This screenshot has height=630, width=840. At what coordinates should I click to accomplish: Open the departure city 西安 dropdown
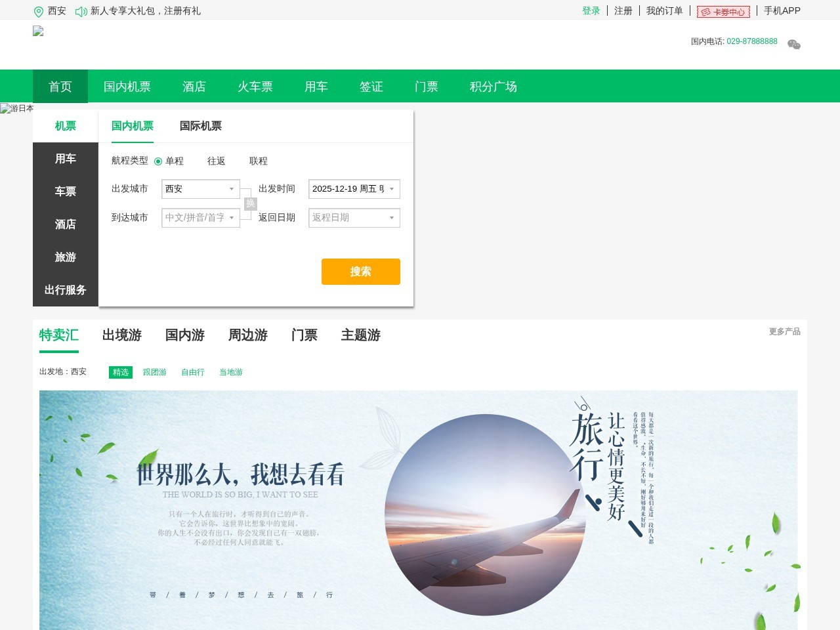point(201,189)
